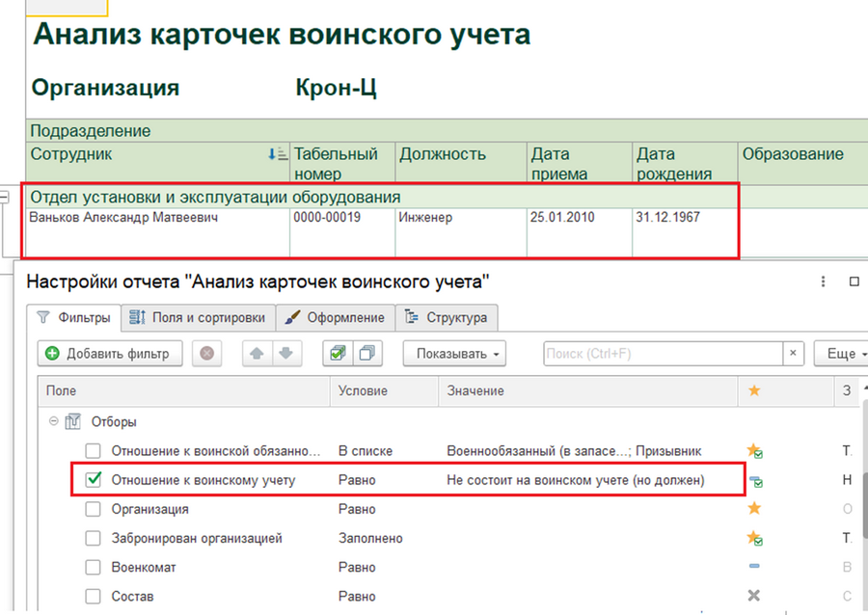Viewport: 868px width, 615px height.
Task: Open the Еще dropdown menu
Action: tap(840, 354)
